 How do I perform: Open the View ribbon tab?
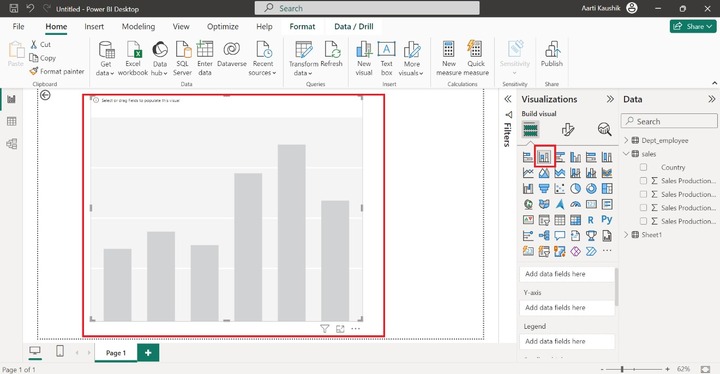pos(181,27)
